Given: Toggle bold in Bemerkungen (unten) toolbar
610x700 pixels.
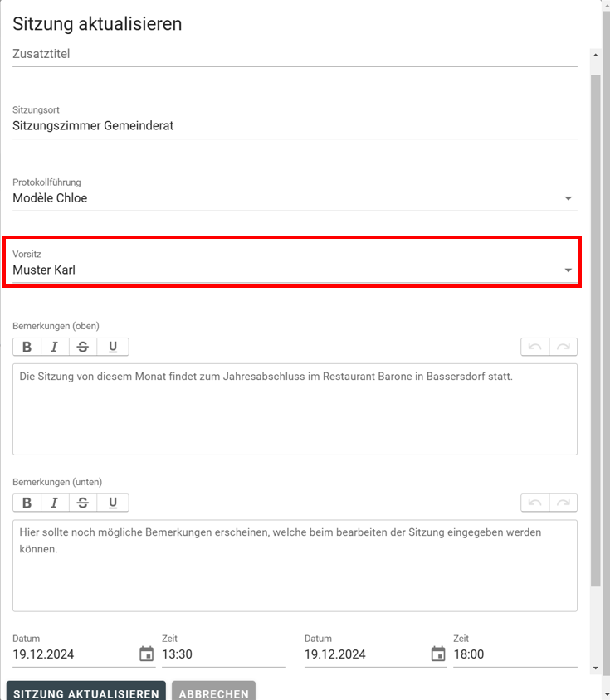Looking at the screenshot, I should click(x=27, y=503).
